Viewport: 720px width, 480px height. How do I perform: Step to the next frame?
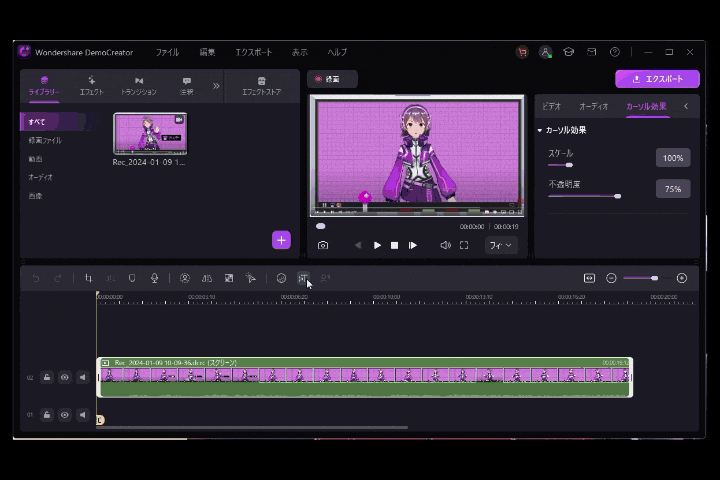[413, 245]
